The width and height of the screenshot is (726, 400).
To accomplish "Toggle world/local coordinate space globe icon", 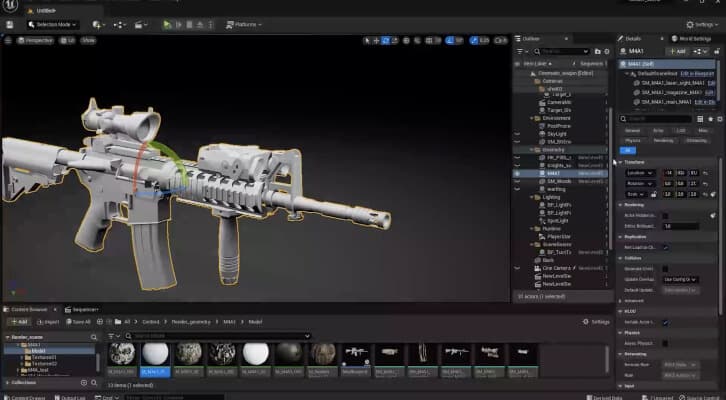I will coord(407,41).
